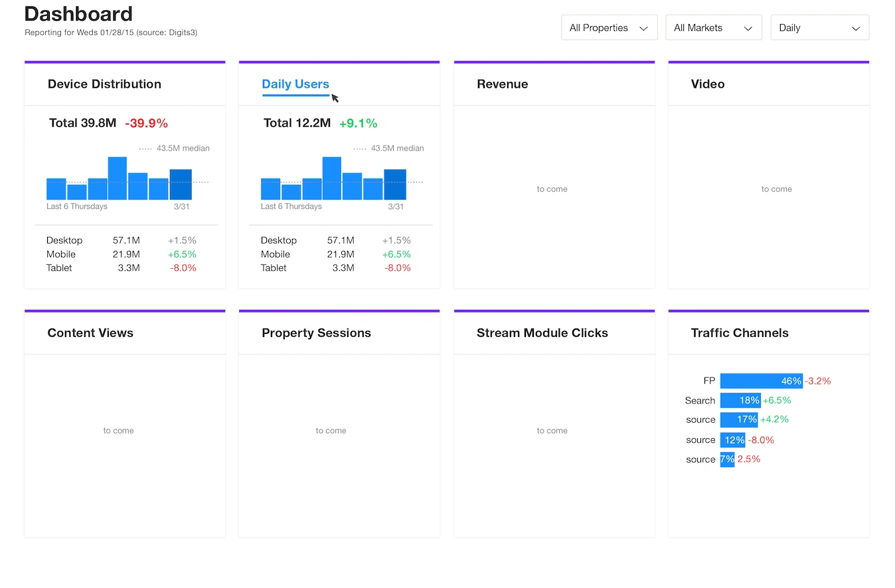The image size is (895, 588).
Task: Click the Search 18% traffic bar
Action: (x=740, y=400)
